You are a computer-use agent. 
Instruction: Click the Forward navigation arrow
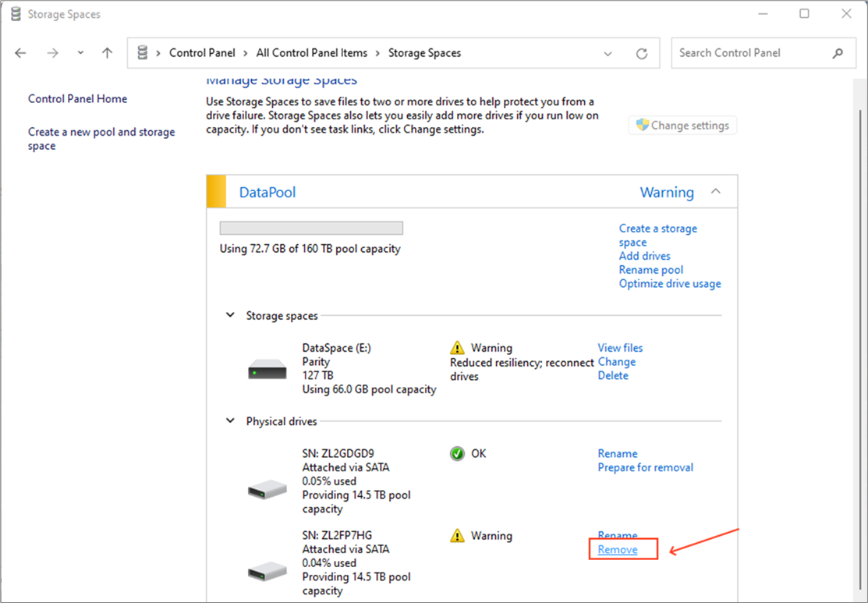pyautogui.click(x=52, y=53)
